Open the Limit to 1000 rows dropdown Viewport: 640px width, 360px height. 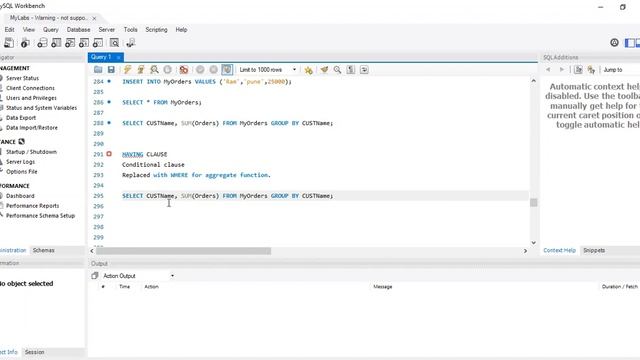(268, 70)
